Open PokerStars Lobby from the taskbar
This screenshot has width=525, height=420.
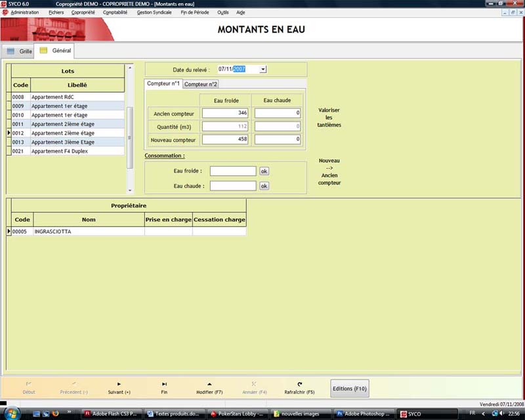[x=237, y=414]
